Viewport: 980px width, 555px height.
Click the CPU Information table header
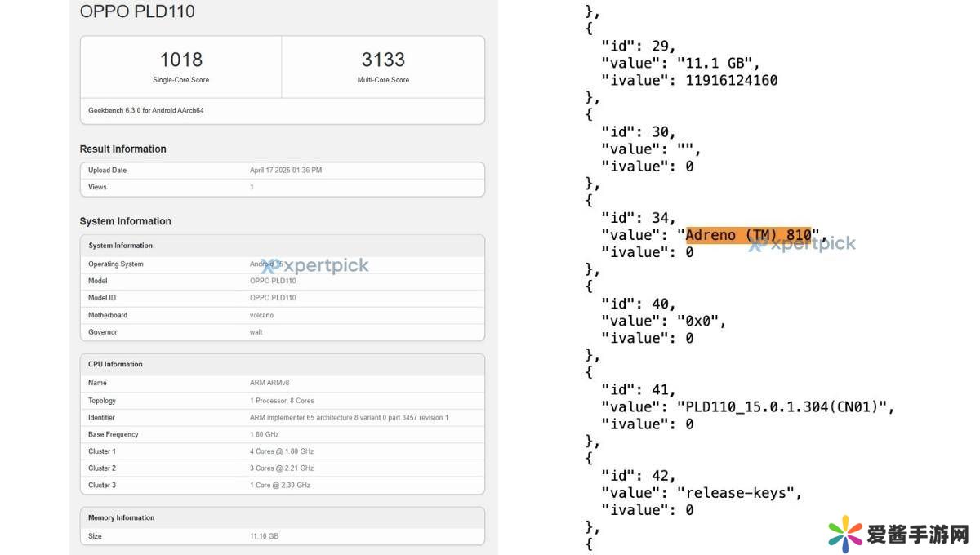coord(115,364)
